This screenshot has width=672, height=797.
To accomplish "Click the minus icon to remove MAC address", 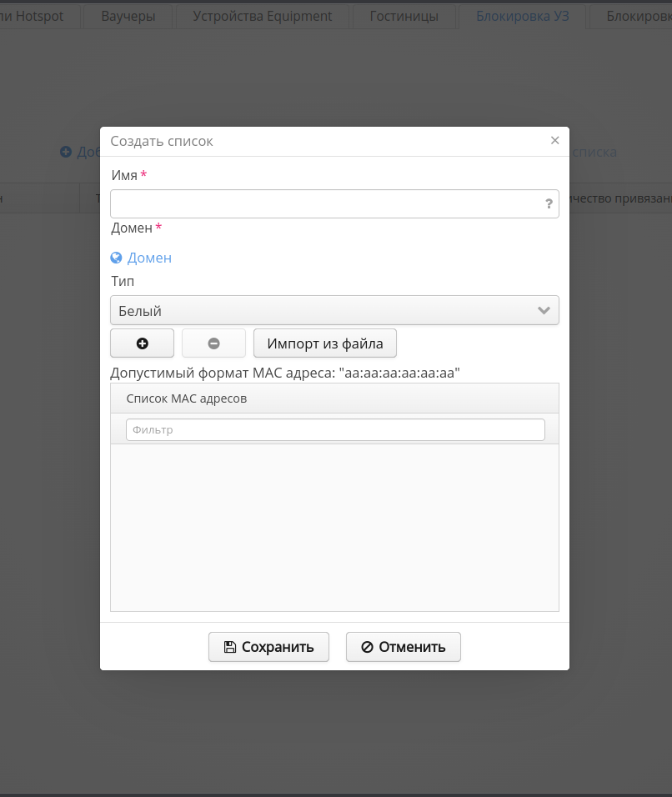I will 213,343.
